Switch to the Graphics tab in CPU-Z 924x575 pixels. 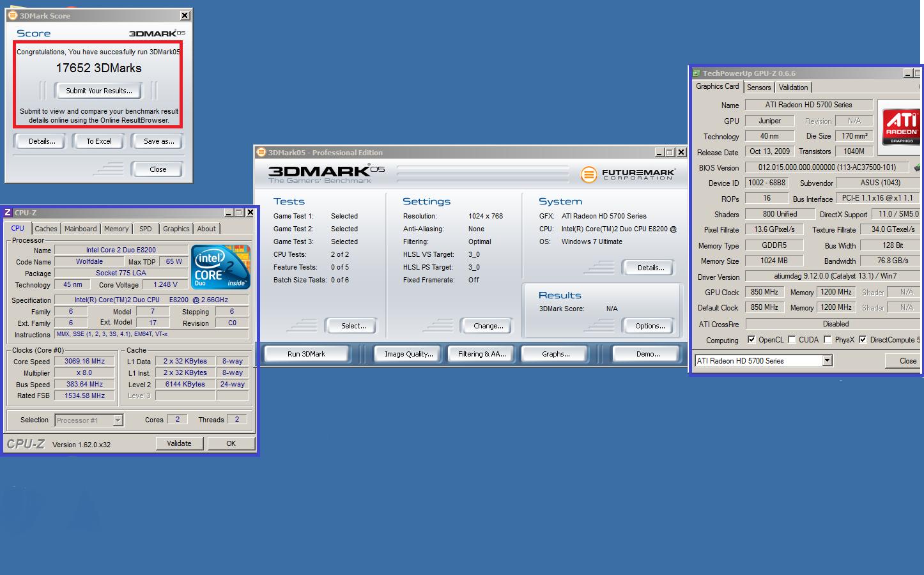[x=176, y=229]
